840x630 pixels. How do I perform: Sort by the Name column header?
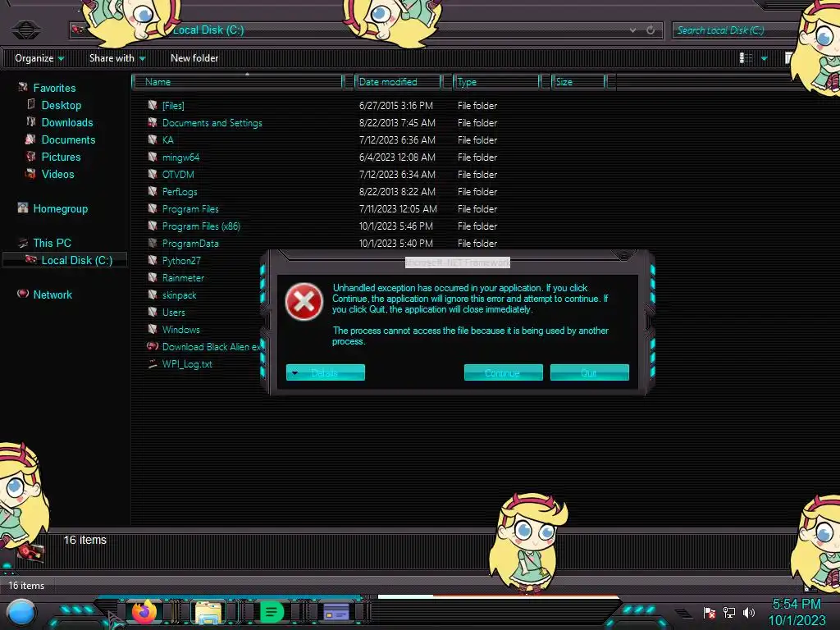[237, 82]
